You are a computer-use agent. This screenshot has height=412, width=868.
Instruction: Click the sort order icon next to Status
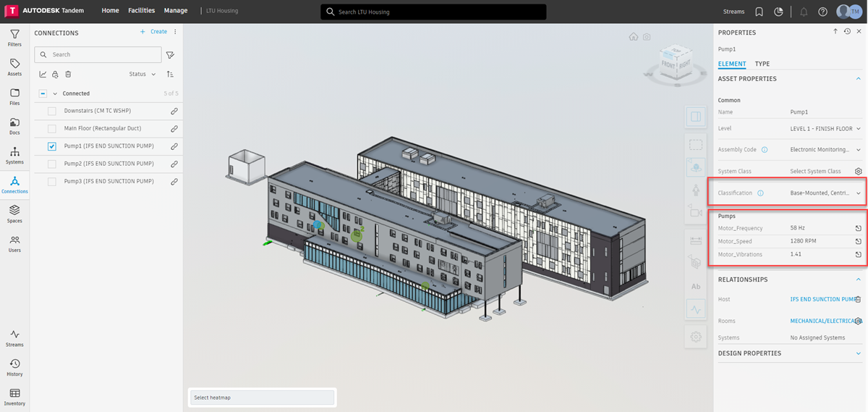click(170, 74)
